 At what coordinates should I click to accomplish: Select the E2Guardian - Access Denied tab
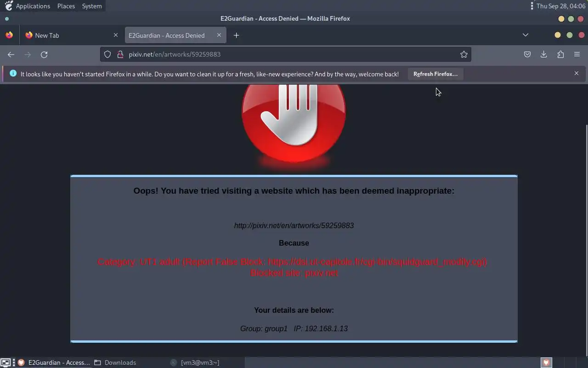175,35
